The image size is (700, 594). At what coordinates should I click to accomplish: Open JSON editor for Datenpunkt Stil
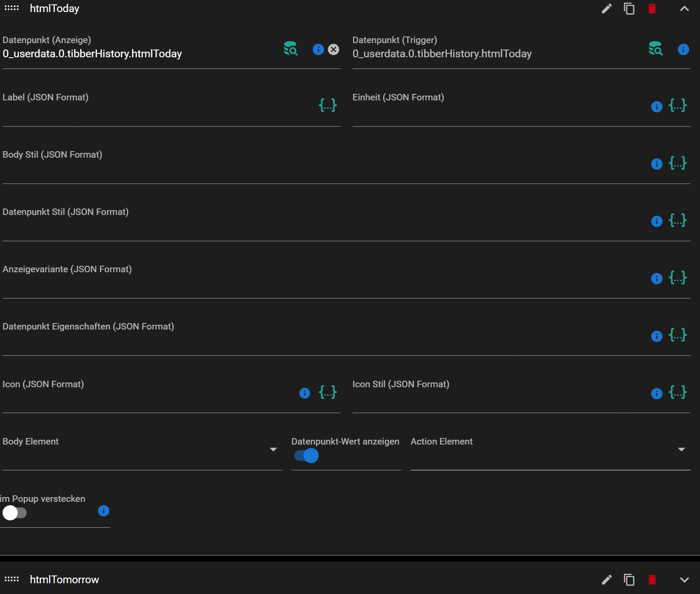(x=678, y=220)
